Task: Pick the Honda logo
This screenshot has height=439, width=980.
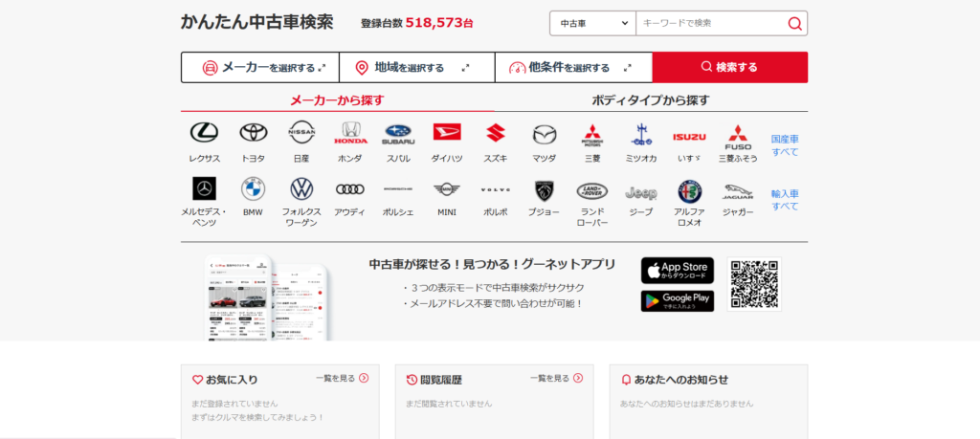Action: [349, 134]
